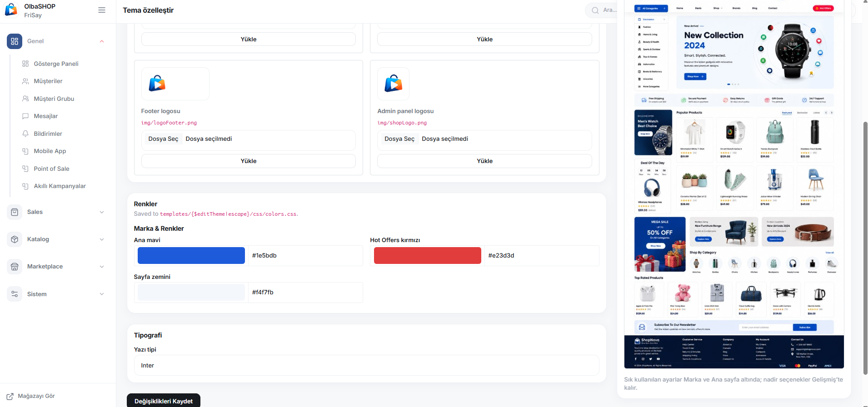
Task: Collapse the Genel menu section
Action: 102,41
